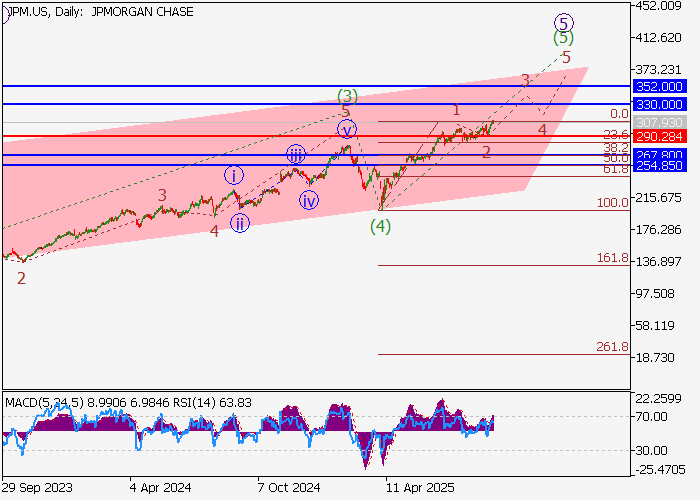Click the 161.8 Fibonacci level label
The image size is (700, 500).
[612, 258]
